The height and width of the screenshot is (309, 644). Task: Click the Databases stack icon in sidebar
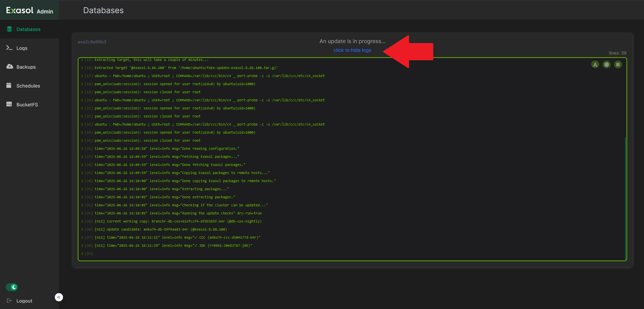(9, 29)
